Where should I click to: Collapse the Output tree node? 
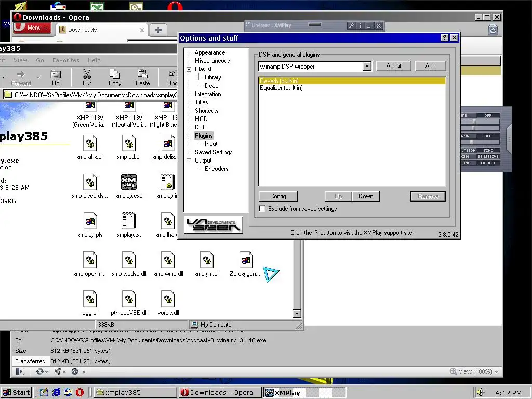tap(189, 161)
